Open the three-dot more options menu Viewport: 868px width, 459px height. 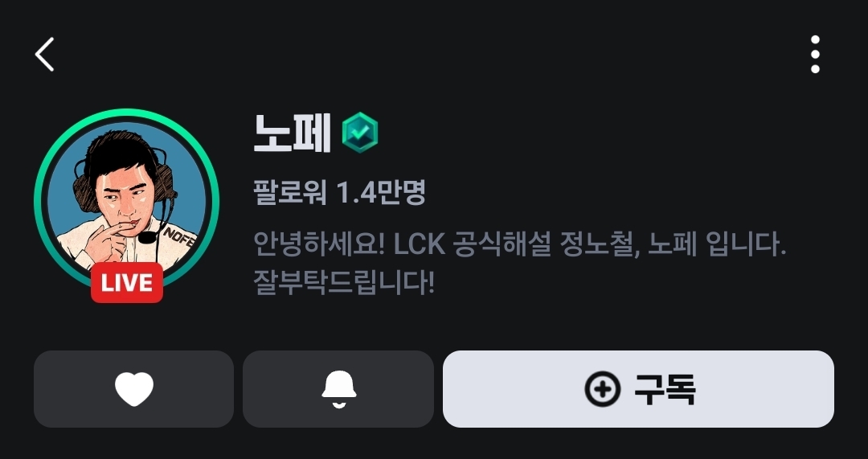point(815,55)
